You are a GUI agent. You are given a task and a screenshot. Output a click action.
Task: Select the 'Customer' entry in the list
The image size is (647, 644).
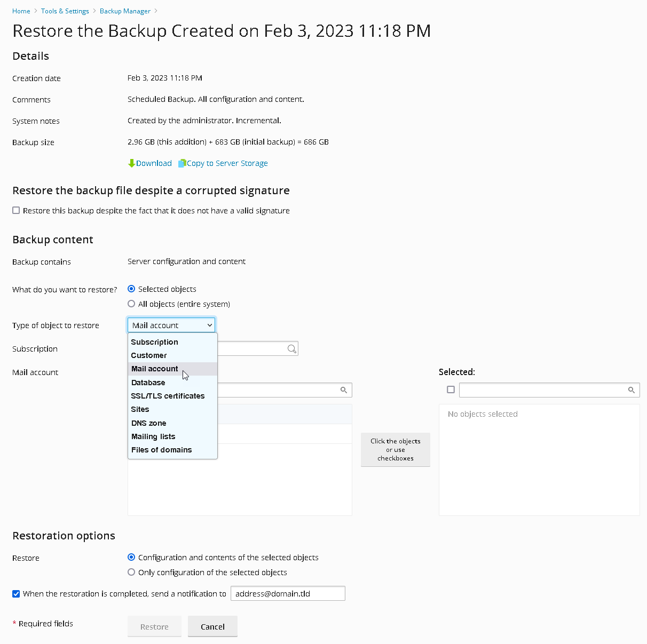coord(149,355)
